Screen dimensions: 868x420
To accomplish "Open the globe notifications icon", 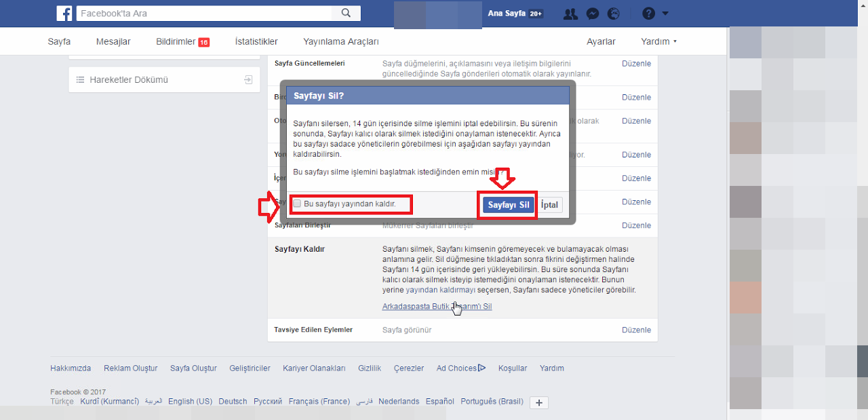I will (x=614, y=14).
